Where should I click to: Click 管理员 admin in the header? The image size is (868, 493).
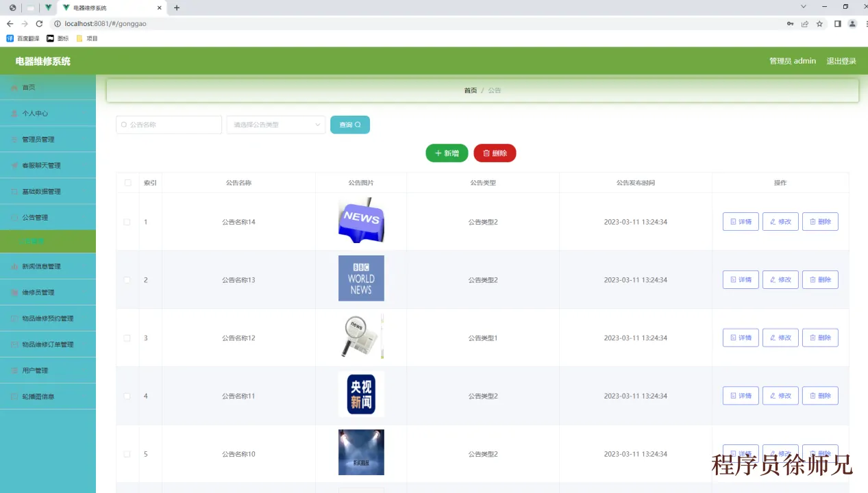click(x=793, y=61)
